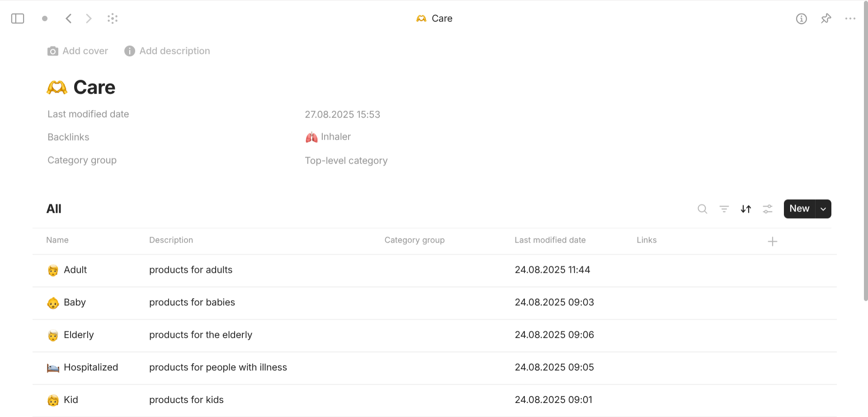Viewport: 868px width, 417px height.
Task: Open the view settings icon
Action: click(767, 209)
